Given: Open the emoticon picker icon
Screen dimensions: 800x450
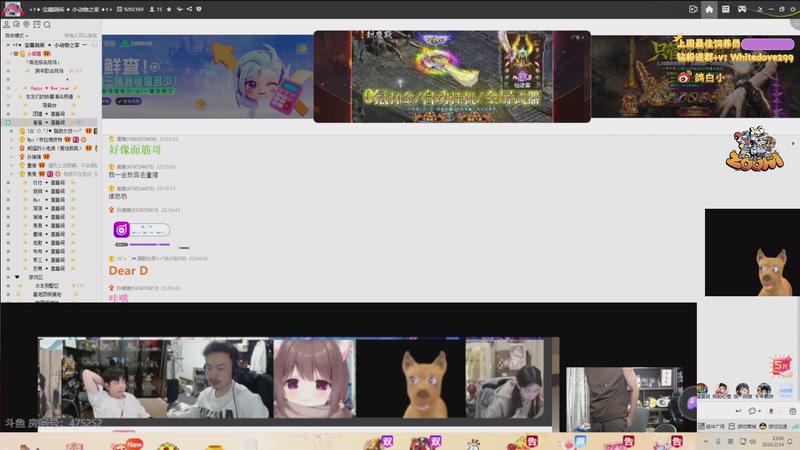Looking at the screenshot, I should coord(752,411).
